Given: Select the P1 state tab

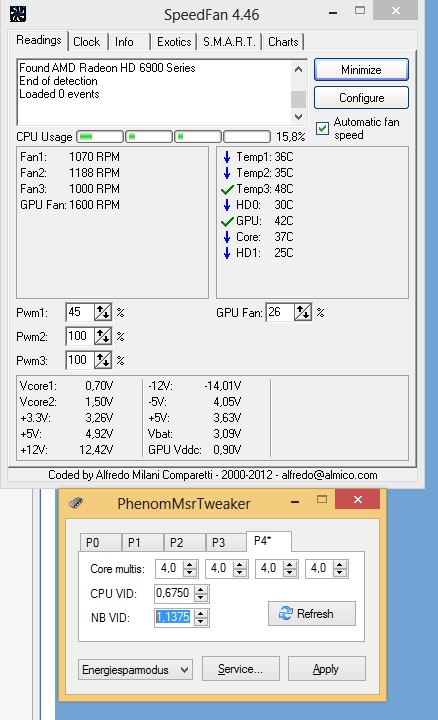Looking at the screenshot, I should coord(142,543).
